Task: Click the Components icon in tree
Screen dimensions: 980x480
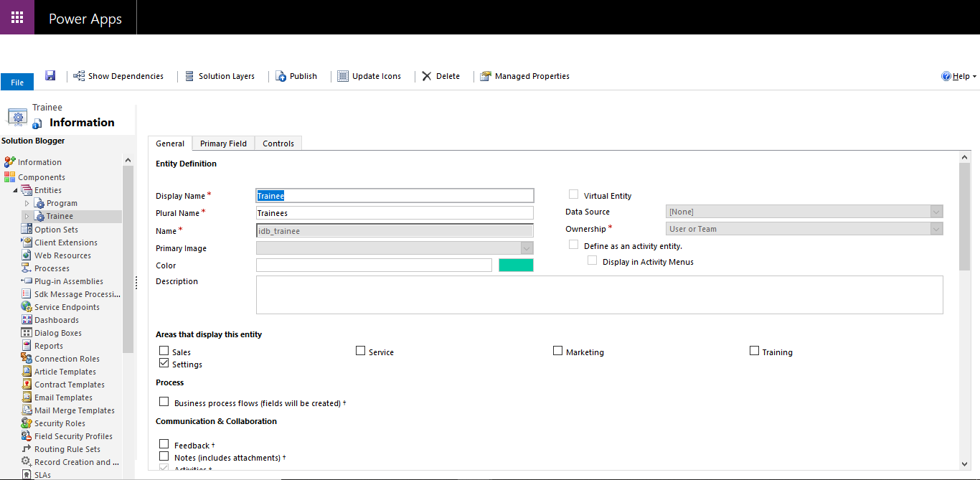Action: click(9, 177)
